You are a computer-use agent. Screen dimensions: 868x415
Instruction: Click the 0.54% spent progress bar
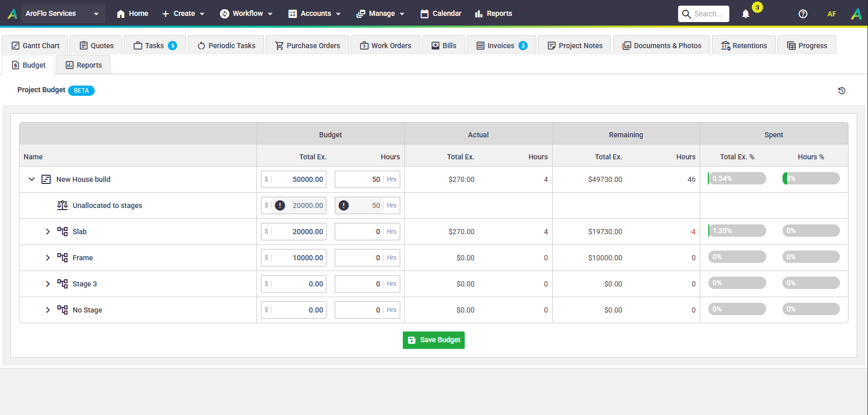pos(737,178)
